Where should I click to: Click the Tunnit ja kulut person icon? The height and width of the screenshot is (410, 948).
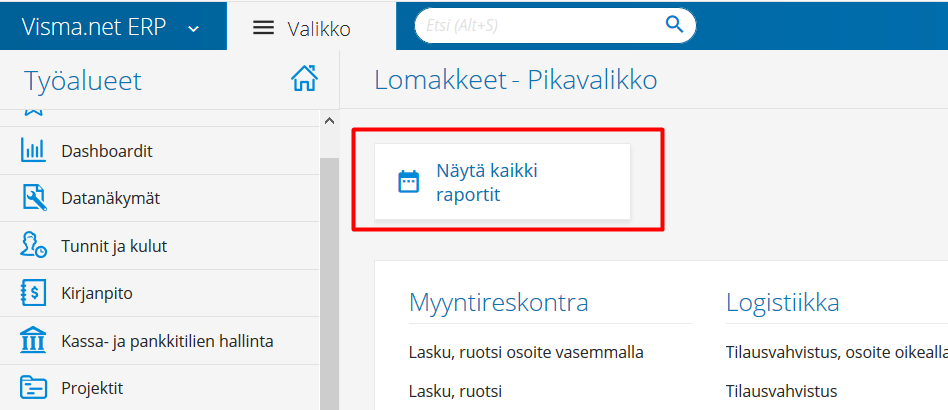tap(33, 246)
